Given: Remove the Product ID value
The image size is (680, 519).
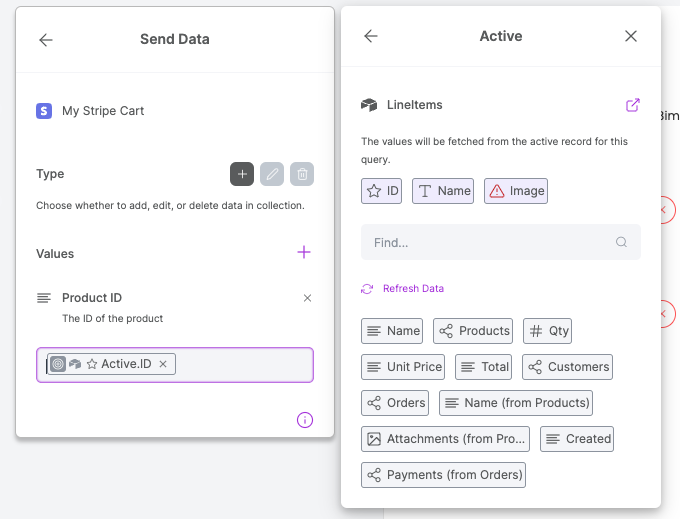Looking at the screenshot, I should coord(307,298).
